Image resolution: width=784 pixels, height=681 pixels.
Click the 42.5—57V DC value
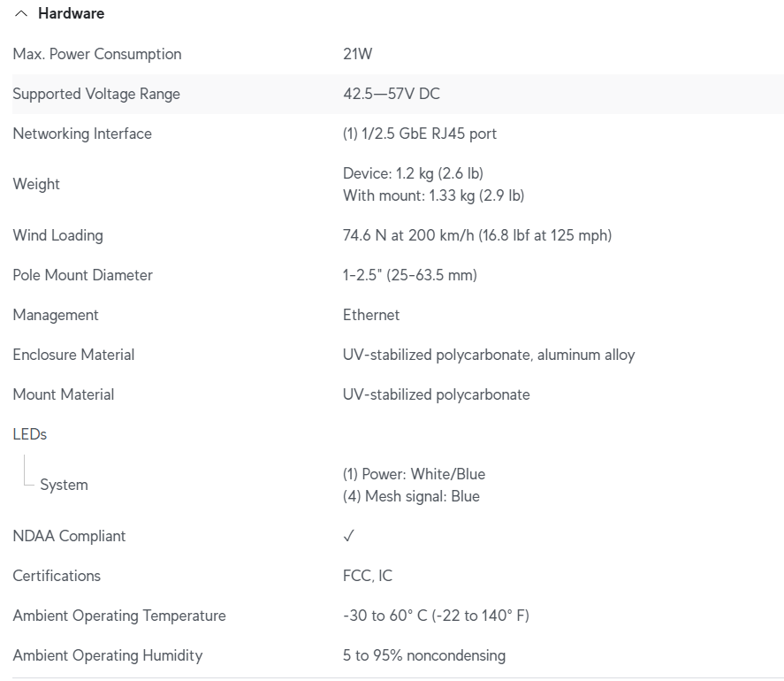[x=391, y=94]
